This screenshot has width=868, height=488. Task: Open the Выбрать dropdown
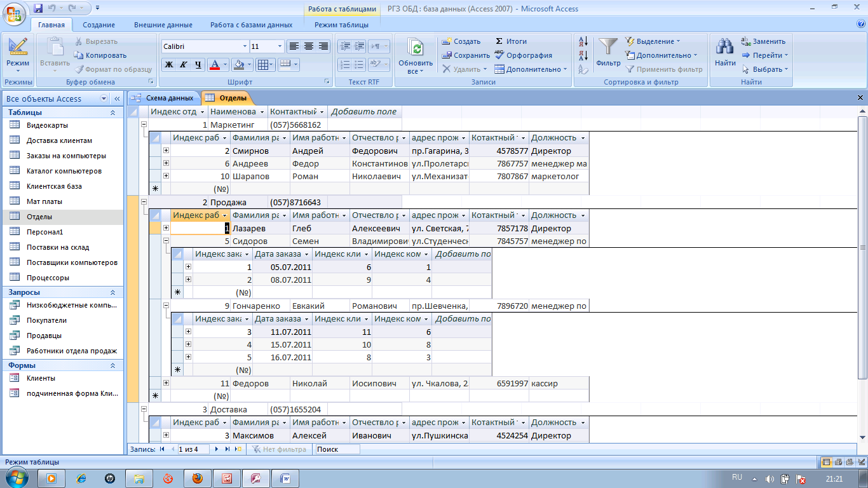tap(765, 69)
